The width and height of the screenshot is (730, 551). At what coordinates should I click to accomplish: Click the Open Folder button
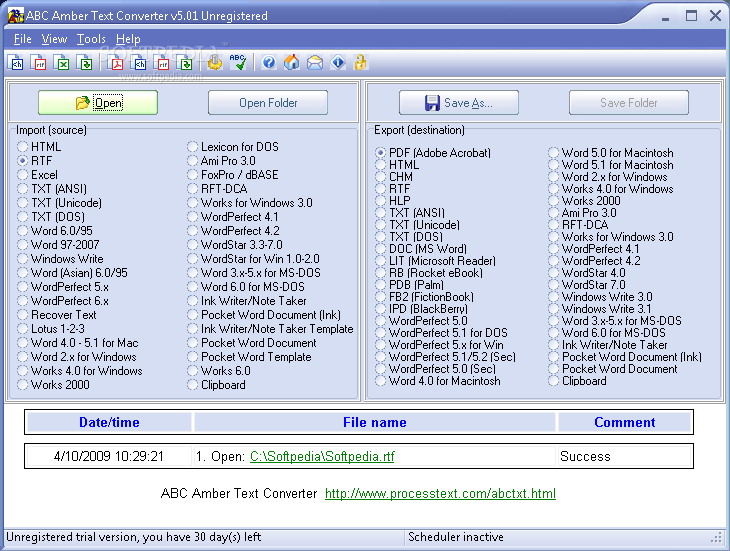pyautogui.click(x=268, y=102)
